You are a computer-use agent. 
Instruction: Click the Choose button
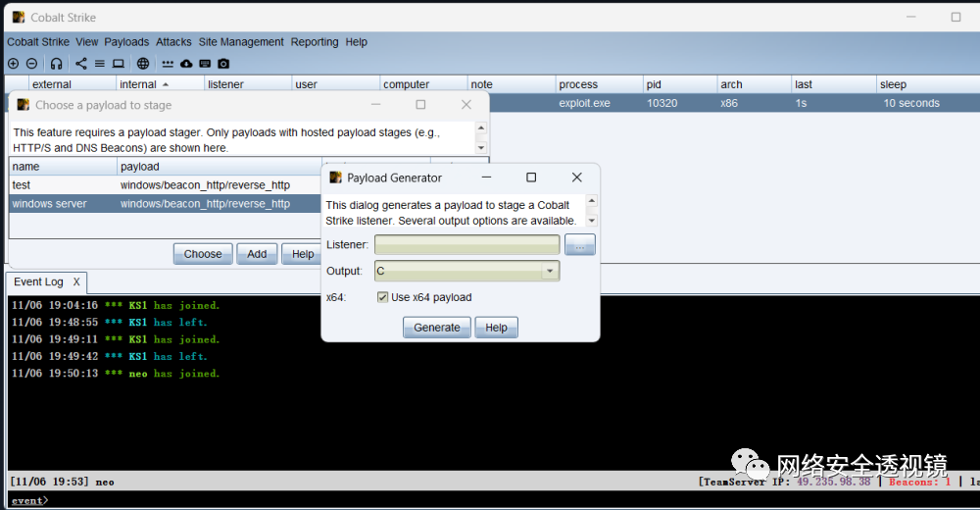[203, 254]
